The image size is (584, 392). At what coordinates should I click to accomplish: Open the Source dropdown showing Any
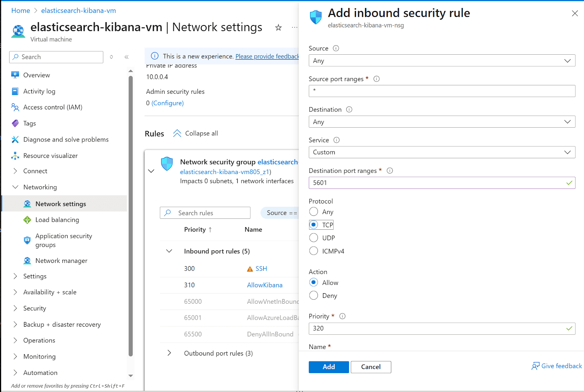coord(442,61)
